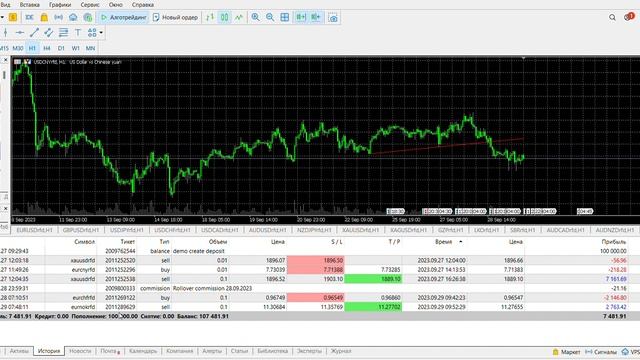
Task: Select MN timeframe
Action: [x=90, y=48]
